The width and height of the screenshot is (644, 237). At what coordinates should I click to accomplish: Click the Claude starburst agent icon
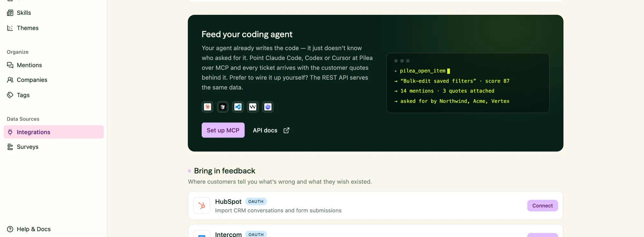click(207, 107)
